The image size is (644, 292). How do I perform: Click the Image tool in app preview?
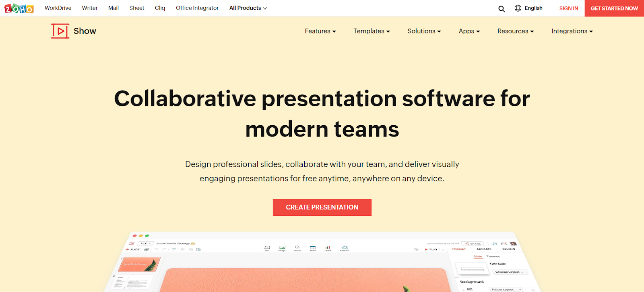pos(282,248)
